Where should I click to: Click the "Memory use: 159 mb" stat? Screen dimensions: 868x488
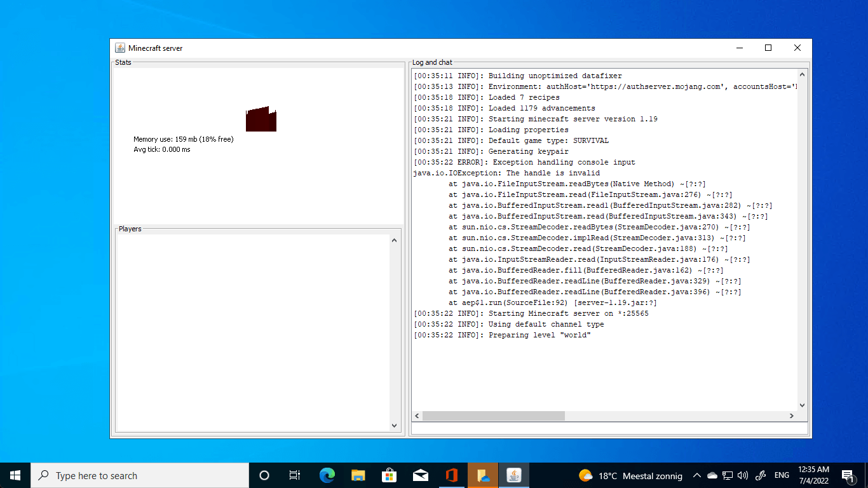[184, 139]
